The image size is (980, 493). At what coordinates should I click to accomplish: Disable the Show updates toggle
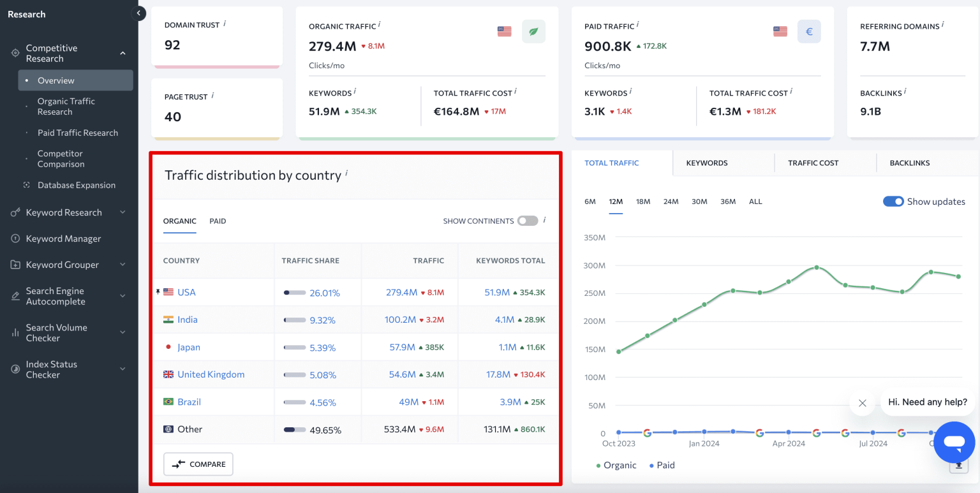[x=893, y=202]
